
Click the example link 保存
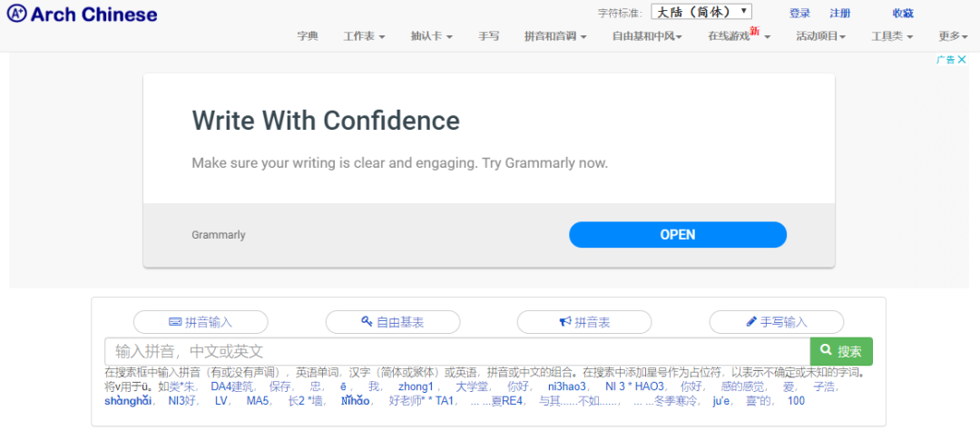coord(280,386)
